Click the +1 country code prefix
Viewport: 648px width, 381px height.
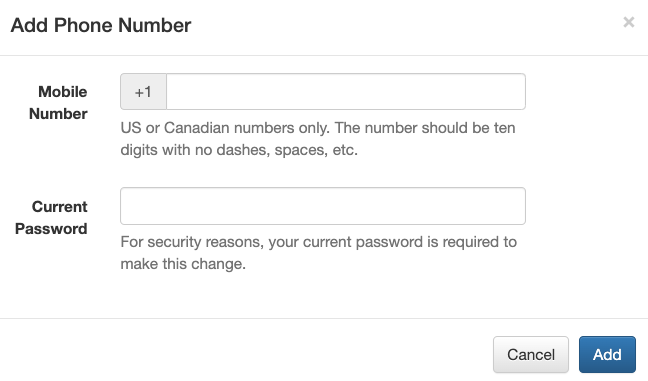tap(143, 92)
